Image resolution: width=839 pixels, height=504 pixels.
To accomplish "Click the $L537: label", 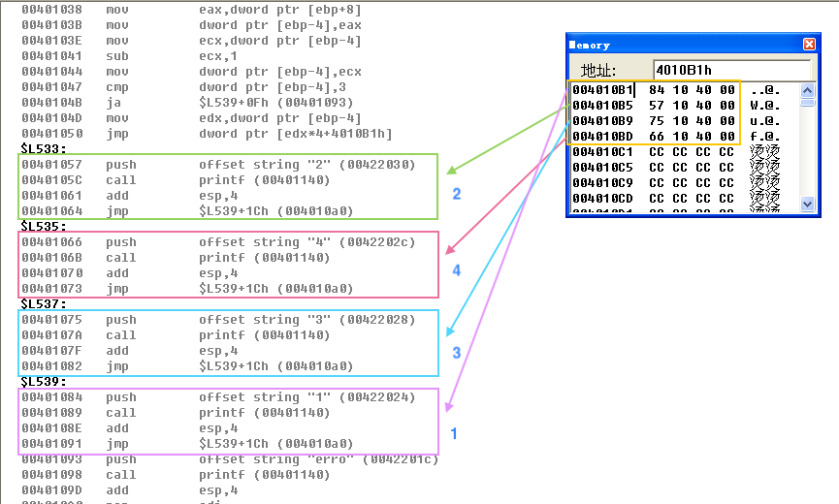I will click(44, 303).
